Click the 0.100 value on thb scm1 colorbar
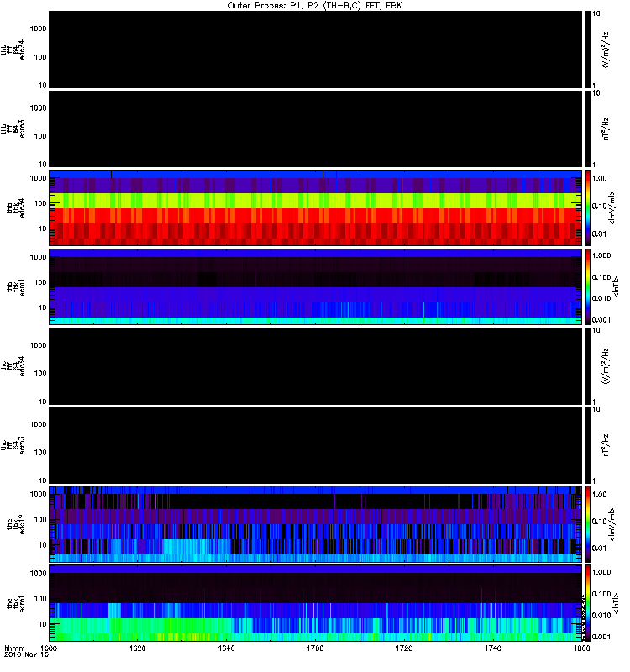Viewport: 630px width, 672px height. point(601,277)
